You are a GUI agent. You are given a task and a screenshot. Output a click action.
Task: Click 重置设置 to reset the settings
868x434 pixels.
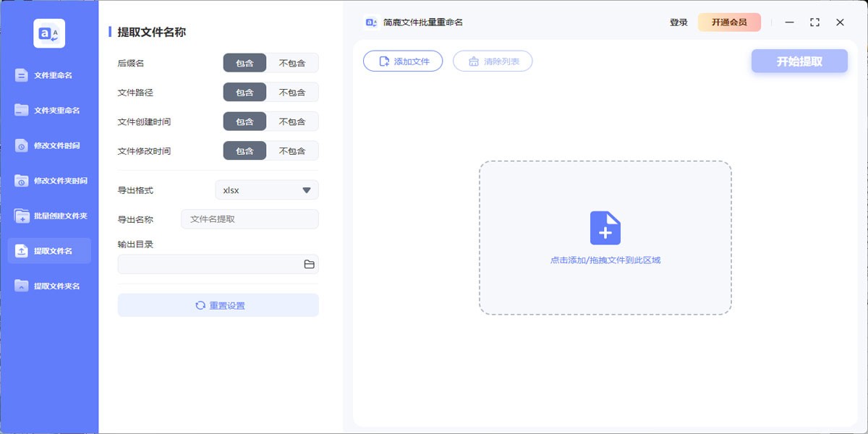coord(218,305)
